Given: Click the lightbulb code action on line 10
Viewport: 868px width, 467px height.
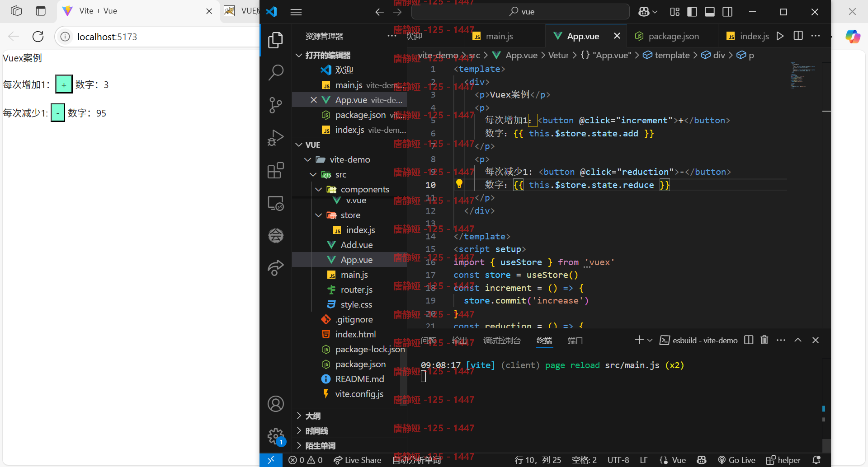Looking at the screenshot, I should coord(459,183).
